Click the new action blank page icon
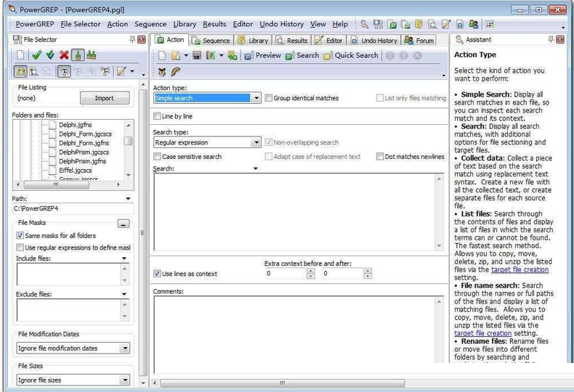Image resolution: width=574 pixels, height=392 pixels. tap(162, 55)
